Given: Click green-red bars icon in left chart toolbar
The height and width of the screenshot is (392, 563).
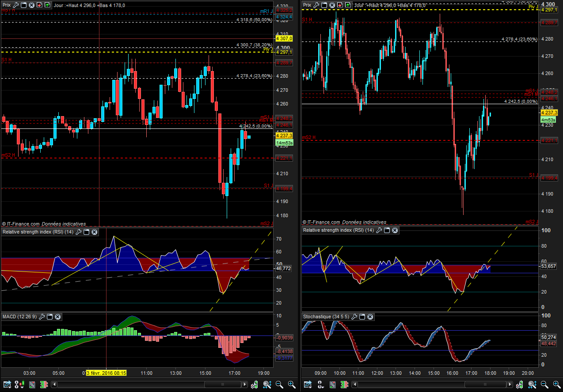Looking at the screenshot, I should pyautogui.click(x=44, y=384).
